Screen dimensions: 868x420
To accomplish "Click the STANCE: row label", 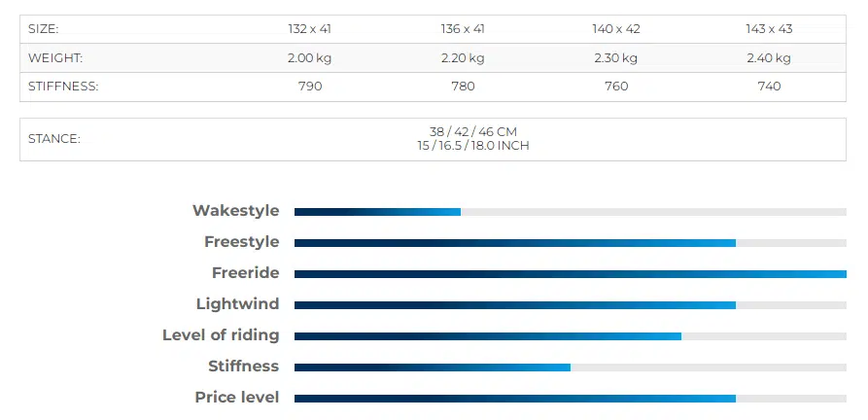I will 54,139.
